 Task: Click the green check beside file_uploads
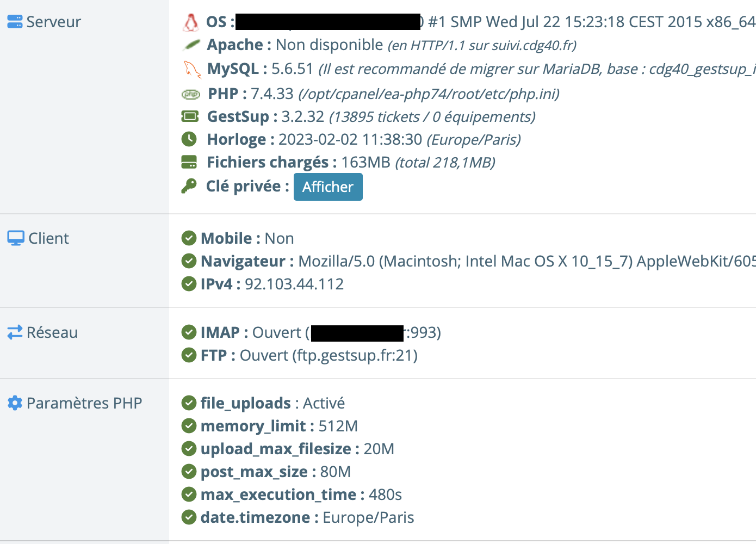189,403
